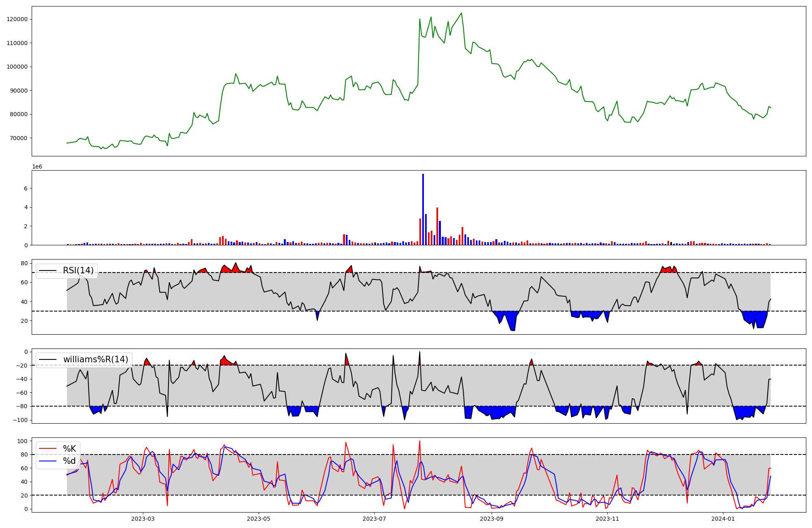Click the %d legend label
The image size is (812, 528).
click(69, 461)
